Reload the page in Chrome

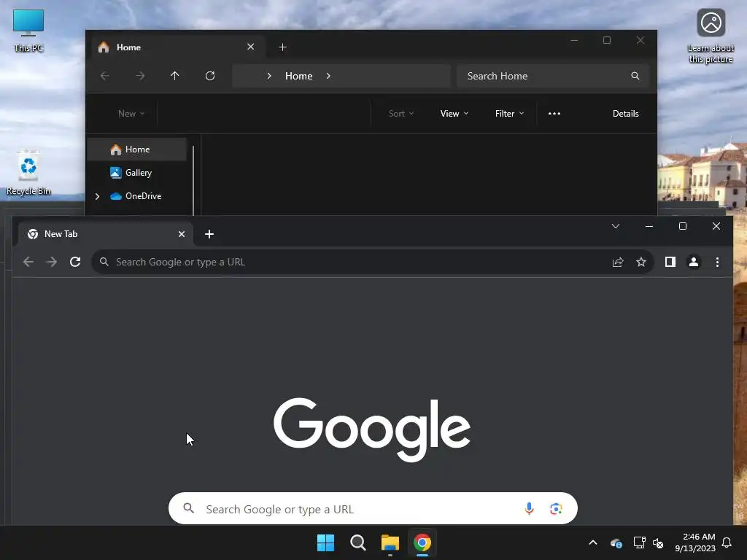[75, 262]
